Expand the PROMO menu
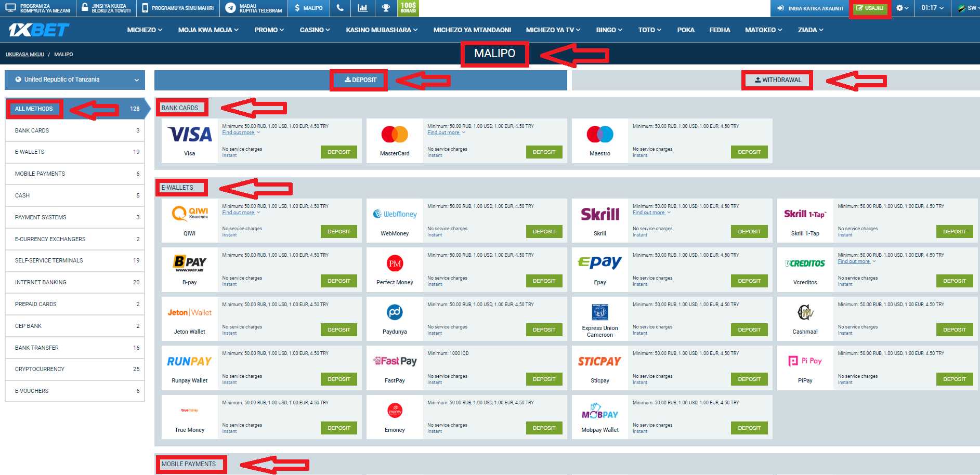The image size is (980, 475). pyautogui.click(x=269, y=30)
